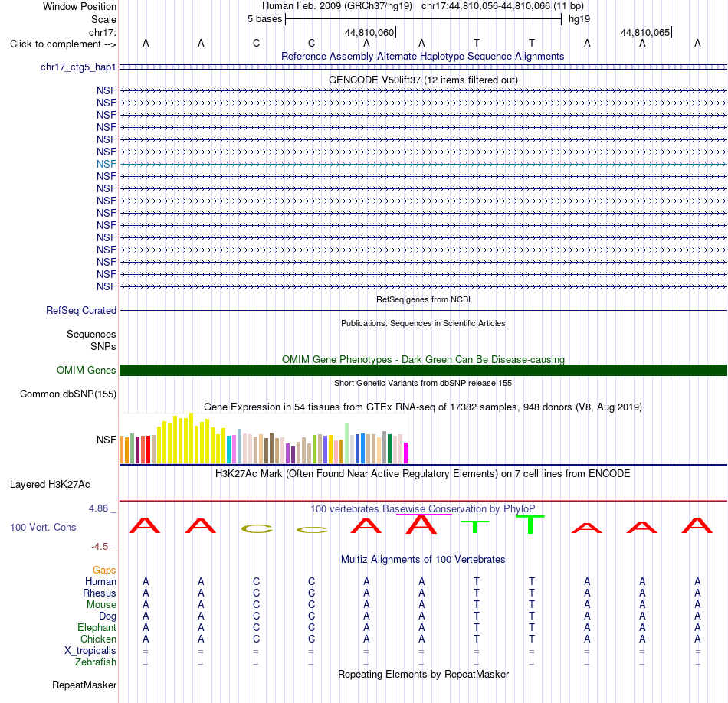Click 'OMIM Gene Phenotypes' track title
The height and width of the screenshot is (703, 728).
coord(423,360)
